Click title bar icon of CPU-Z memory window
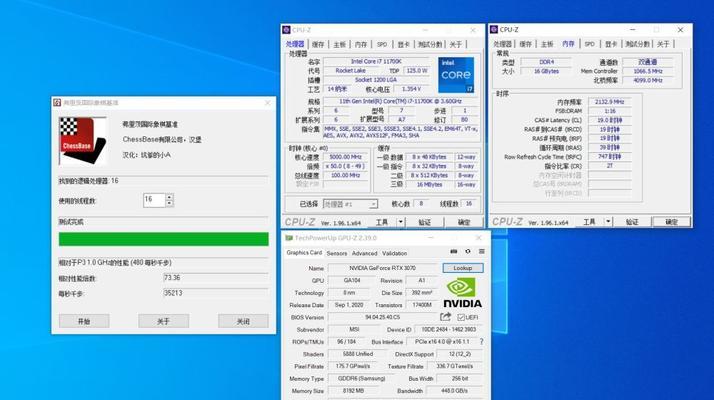Image resolution: width=714 pixels, height=400 pixels. tap(494, 30)
